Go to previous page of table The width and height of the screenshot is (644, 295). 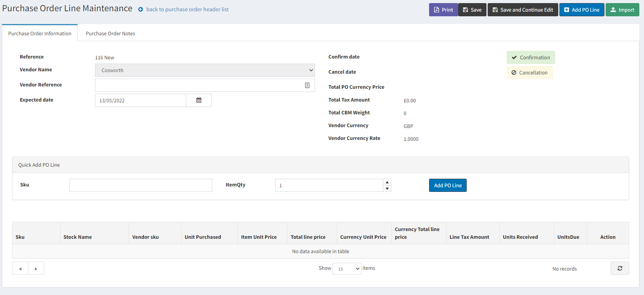20,269
